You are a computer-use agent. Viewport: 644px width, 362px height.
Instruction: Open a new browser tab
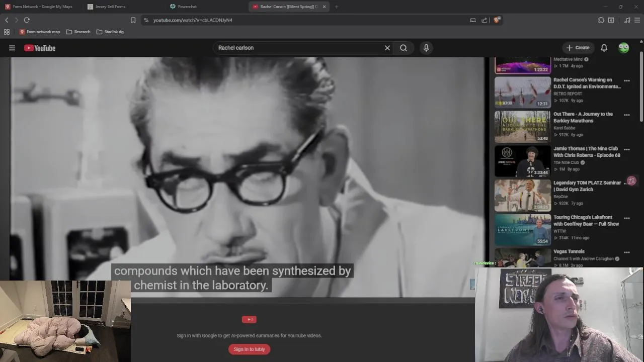point(336,7)
